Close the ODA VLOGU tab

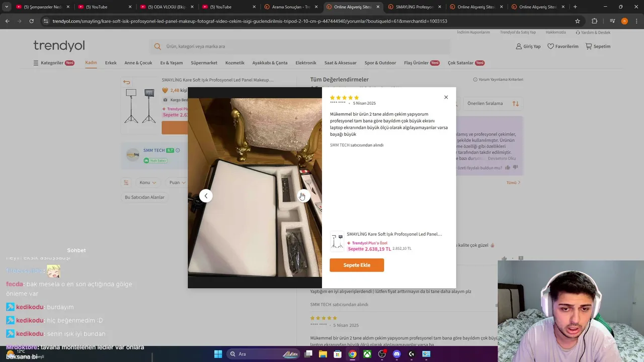(x=192, y=7)
